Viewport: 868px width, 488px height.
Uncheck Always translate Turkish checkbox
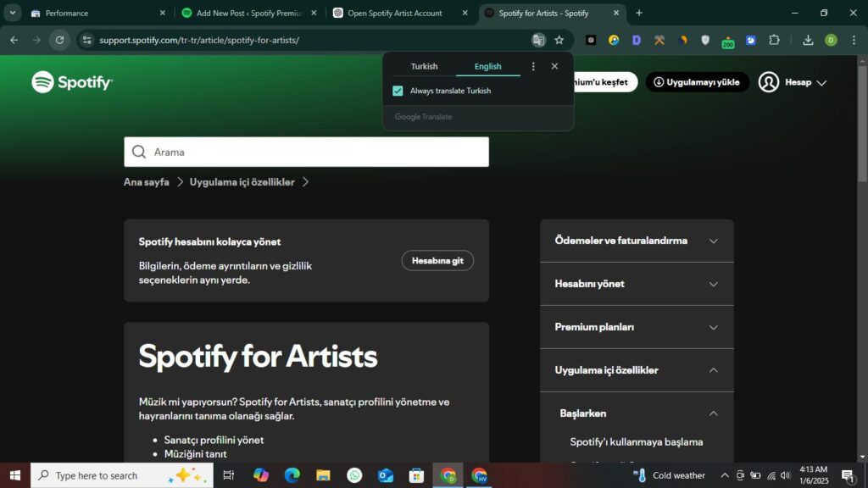pyautogui.click(x=398, y=91)
